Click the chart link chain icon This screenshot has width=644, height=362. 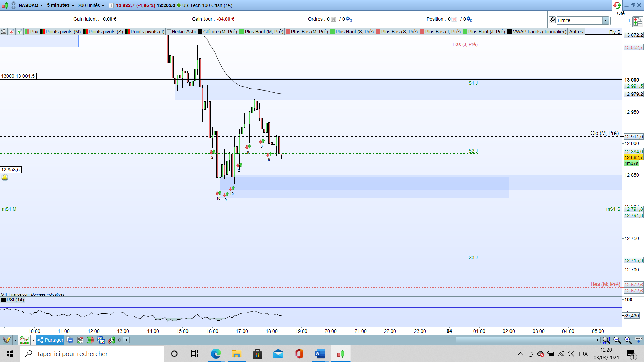(13, 5)
